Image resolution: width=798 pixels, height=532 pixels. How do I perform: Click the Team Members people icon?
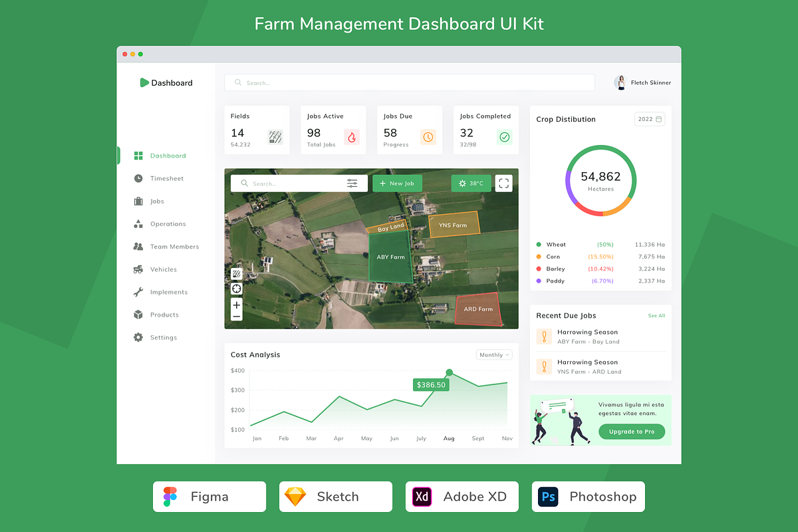[x=138, y=247]
